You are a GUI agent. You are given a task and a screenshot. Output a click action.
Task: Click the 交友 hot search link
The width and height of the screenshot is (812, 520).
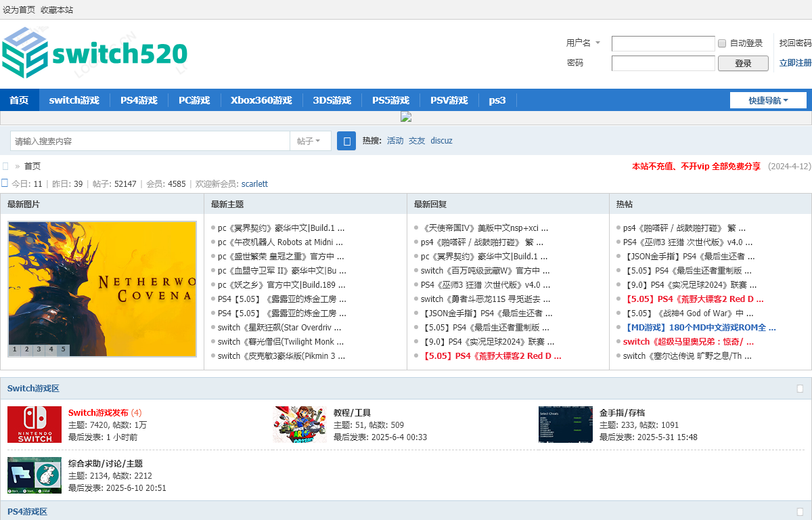point(417,141)
